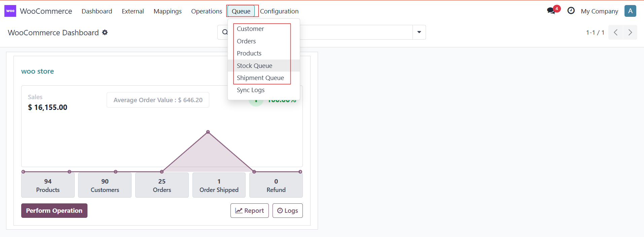Open the messages chat bubble icon

[x=551, y=11]
